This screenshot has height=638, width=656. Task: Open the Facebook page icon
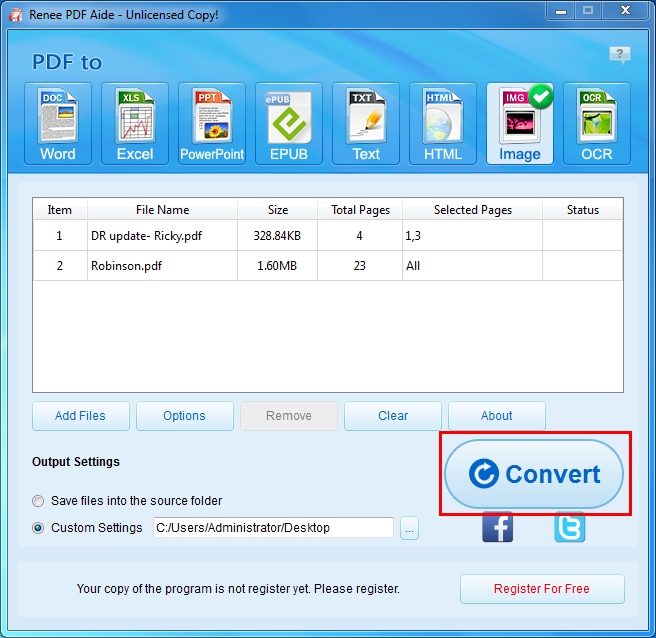(x=497, y=527)
